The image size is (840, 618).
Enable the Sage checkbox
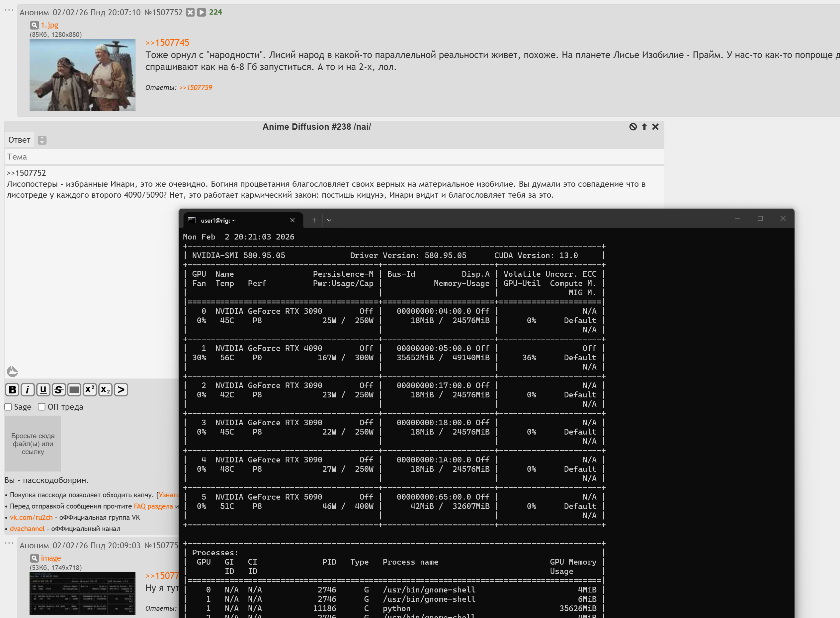tap(8, 407)
